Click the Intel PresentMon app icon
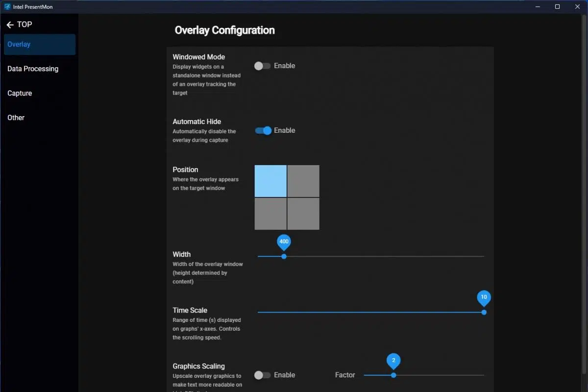The width and height of the screenshot is (588, 392). [7, 7]
